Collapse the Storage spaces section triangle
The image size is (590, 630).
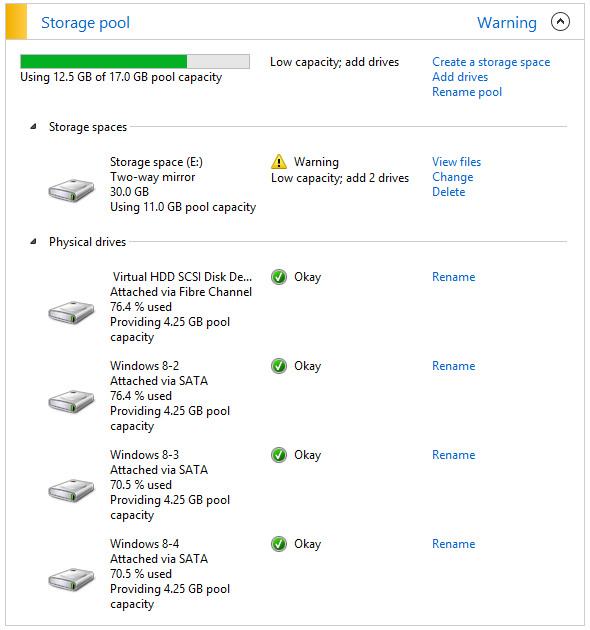pyautogui.click(x=33, y=127)
